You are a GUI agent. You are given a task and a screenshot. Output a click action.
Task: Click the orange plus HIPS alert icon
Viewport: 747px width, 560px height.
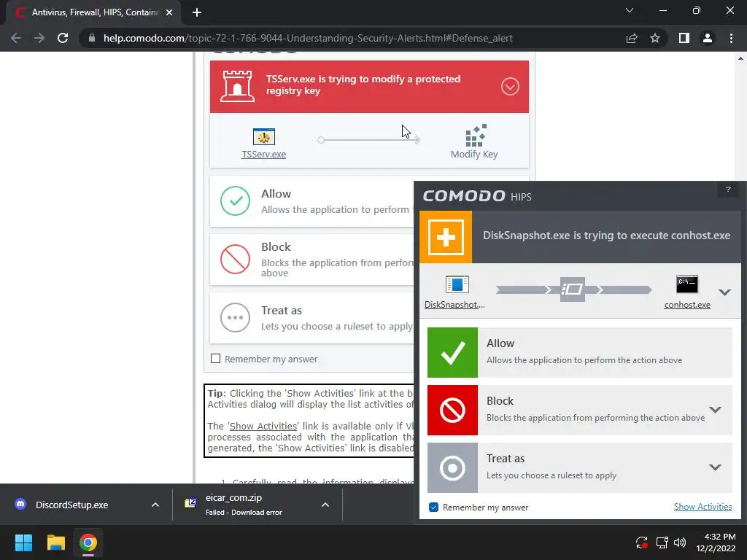tap(446, 237)
